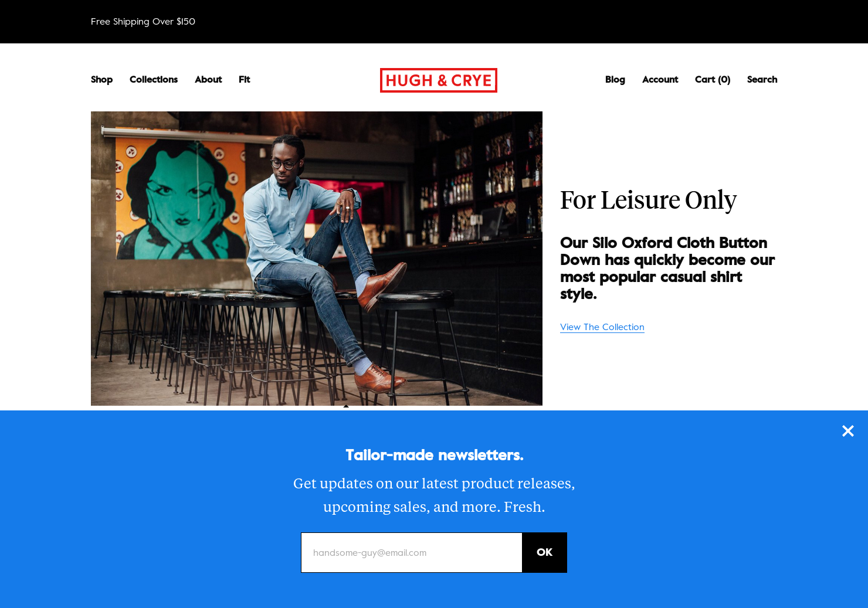Submit the email with the OK button

(x=544, y=552)
